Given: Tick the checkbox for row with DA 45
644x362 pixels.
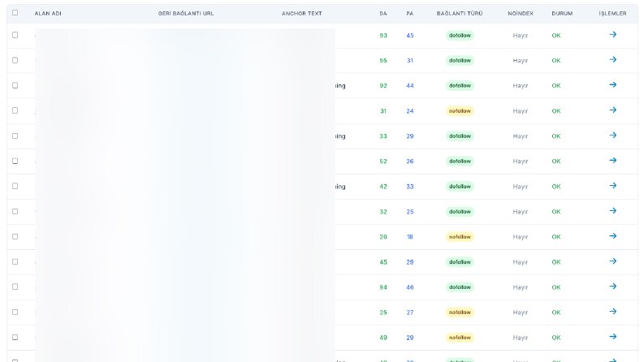Looking at the screenshot, I should (x=15, y=261).
